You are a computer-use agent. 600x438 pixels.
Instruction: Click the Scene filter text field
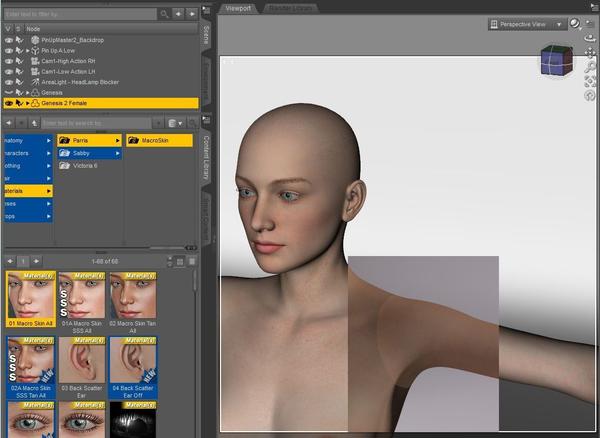80,14
